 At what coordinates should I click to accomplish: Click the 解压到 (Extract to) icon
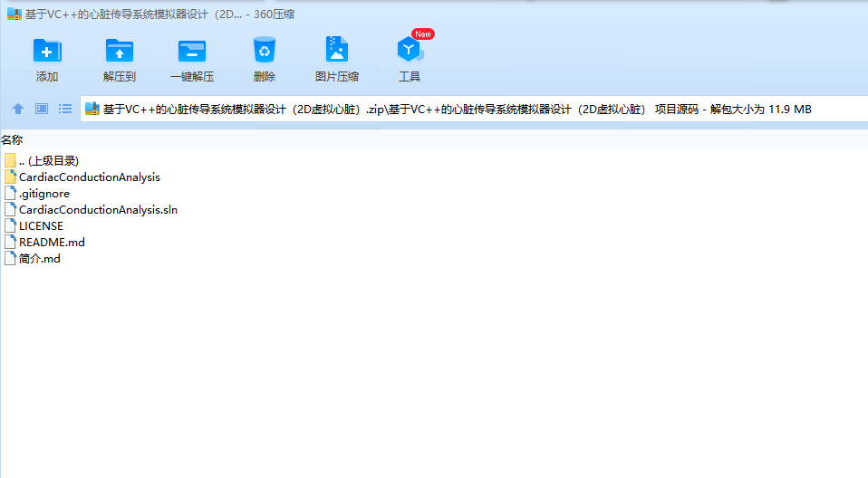coord(120,51)
